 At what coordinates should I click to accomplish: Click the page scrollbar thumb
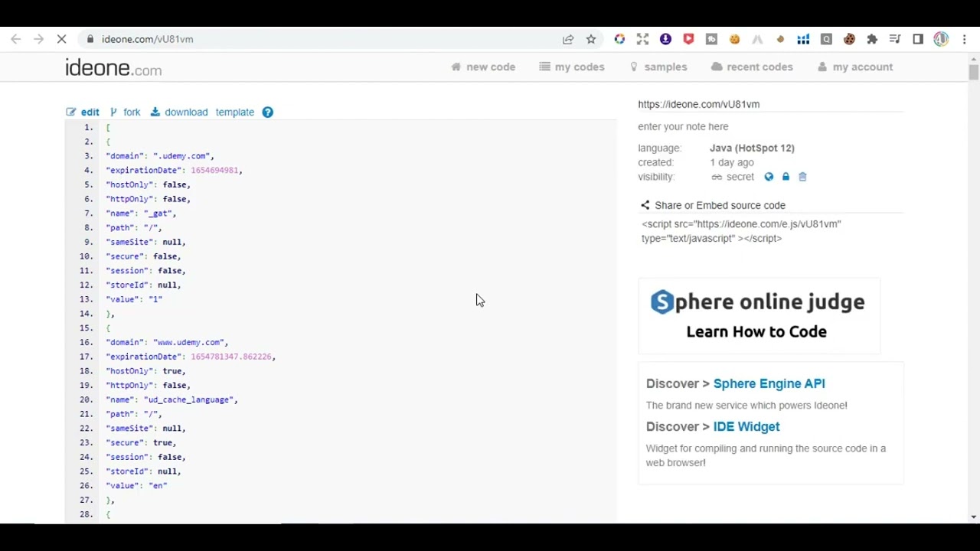click(x=973, y=73)
